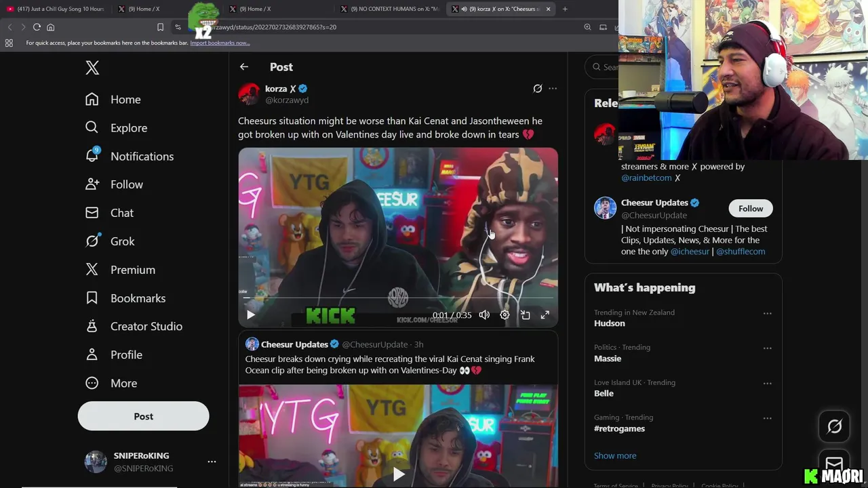This screenshot has height=488, width=868.
Task: Show more trends
Action: coord(615,455)
